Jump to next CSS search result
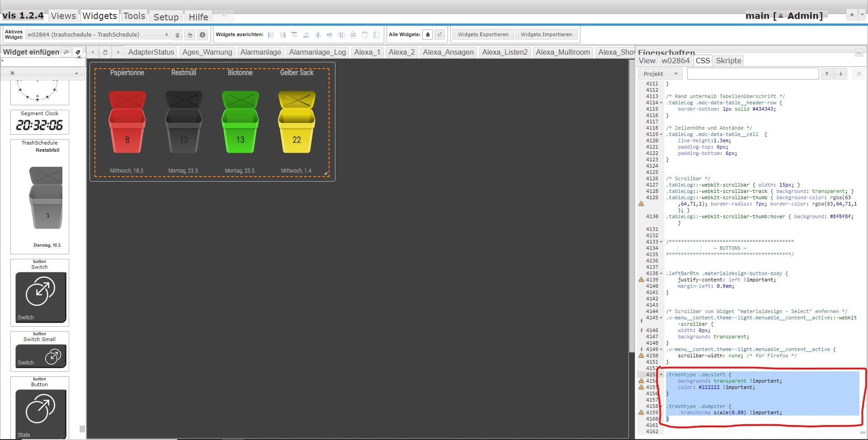Image resolution: width=868 pixels, height=440 pixels. tap(840, 74)
